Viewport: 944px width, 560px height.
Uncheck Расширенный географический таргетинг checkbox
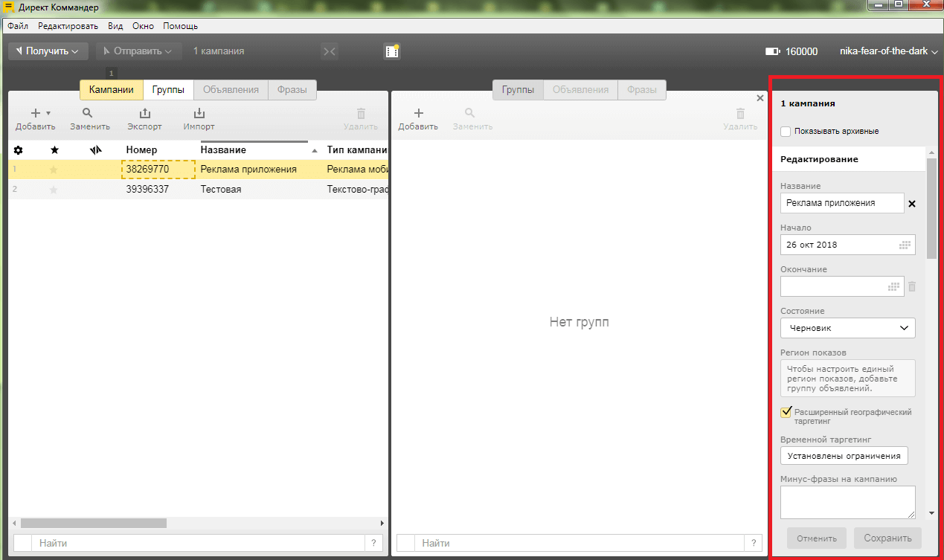[x=786, y=412]
